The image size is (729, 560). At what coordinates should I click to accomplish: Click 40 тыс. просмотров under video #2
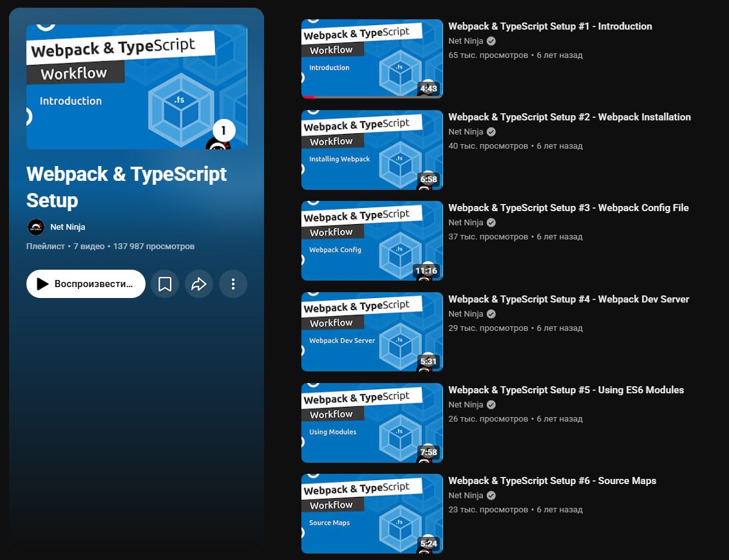coord(488,146)
